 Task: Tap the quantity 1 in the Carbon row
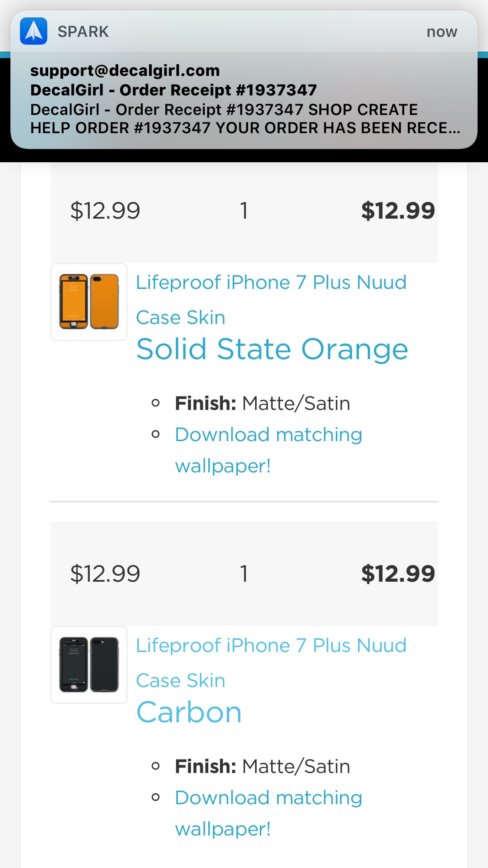pyautogui.click(x=244, y=574)
